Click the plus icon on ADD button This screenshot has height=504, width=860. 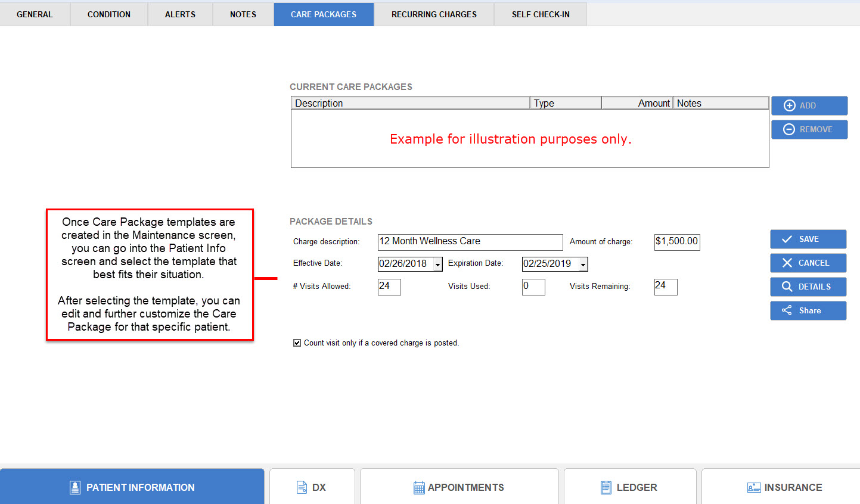789,105
